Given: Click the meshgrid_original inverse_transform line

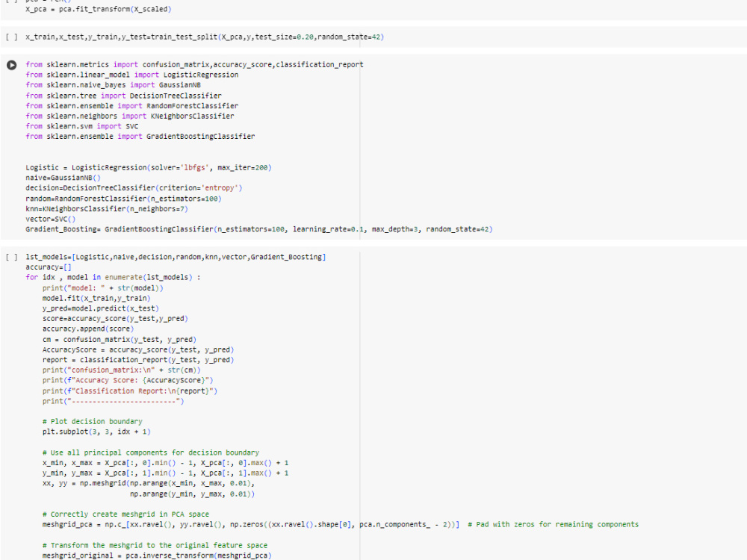Looking at the screenshot, I should (157, 556).
